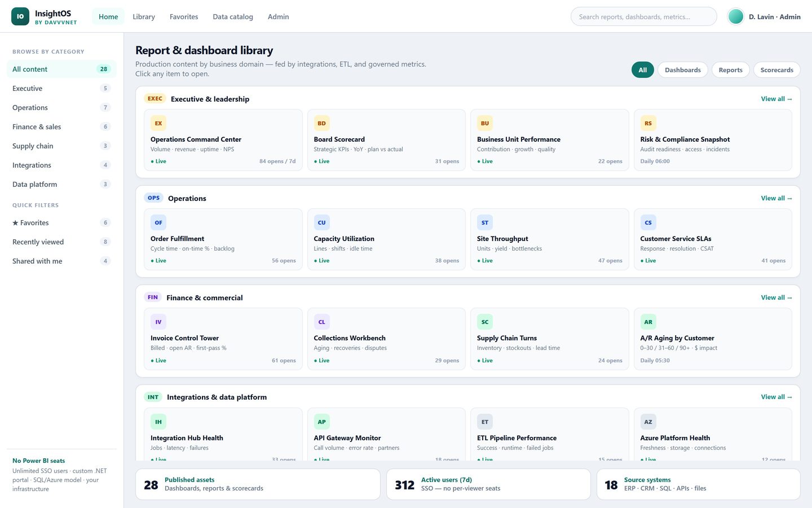Apply the Shared with me filter

[61, 261]
